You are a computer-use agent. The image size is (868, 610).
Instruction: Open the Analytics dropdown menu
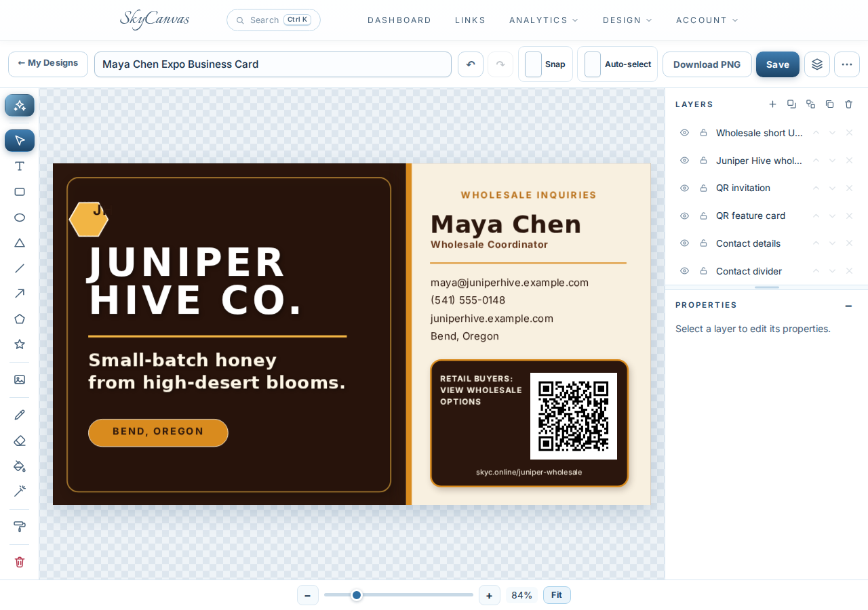(544, 20)
